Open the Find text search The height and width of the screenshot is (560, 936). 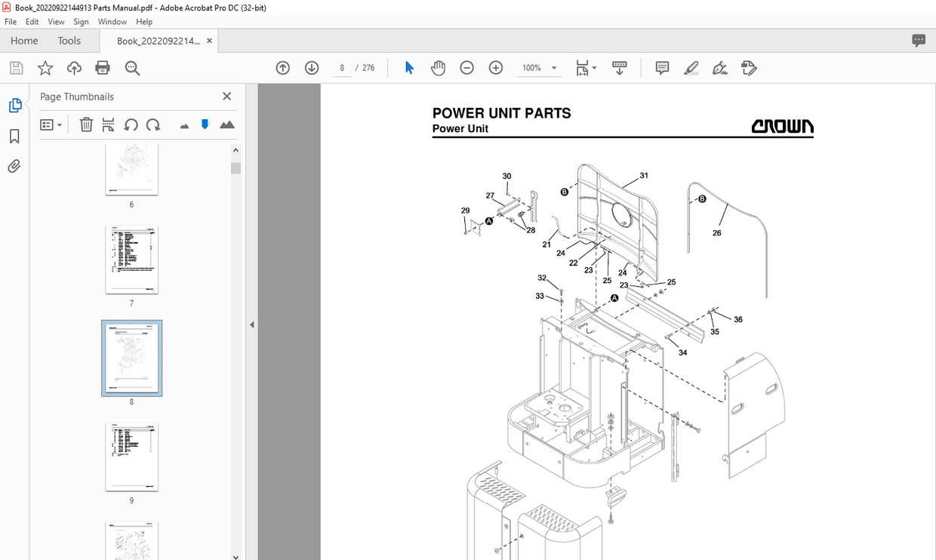(x=131, y=67)
